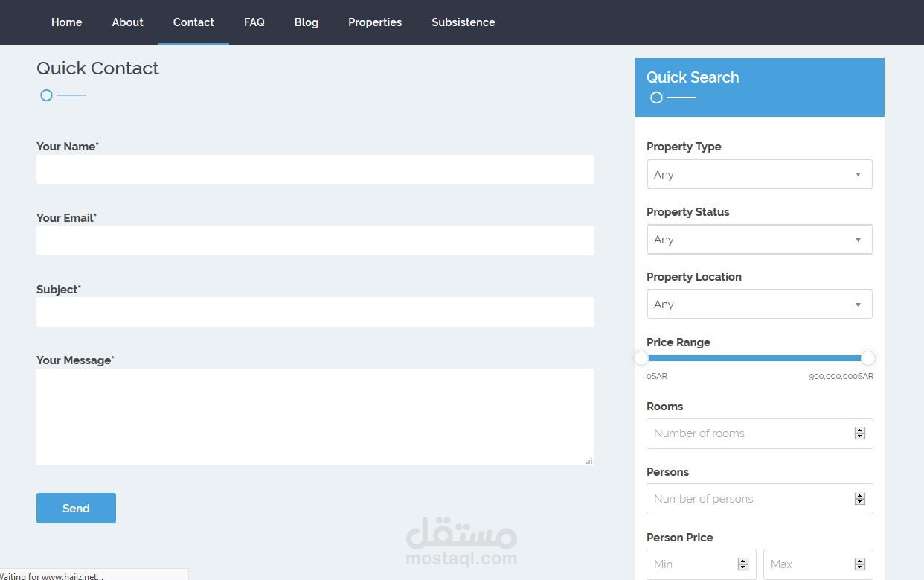924x580 pixels.
Task: Click inside the Your Message textarea
Action: pyautogui.click(x=315, y=417)
